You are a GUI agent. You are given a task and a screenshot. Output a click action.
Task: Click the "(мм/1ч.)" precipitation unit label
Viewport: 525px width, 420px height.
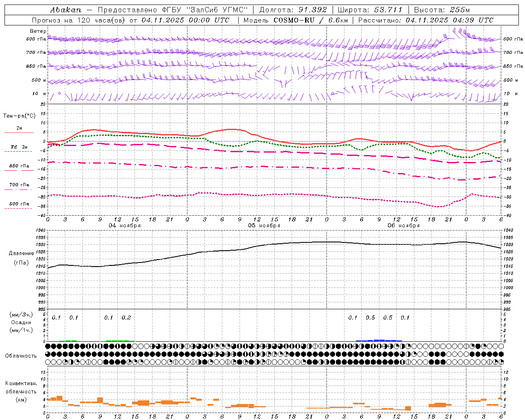click(21, 330)
